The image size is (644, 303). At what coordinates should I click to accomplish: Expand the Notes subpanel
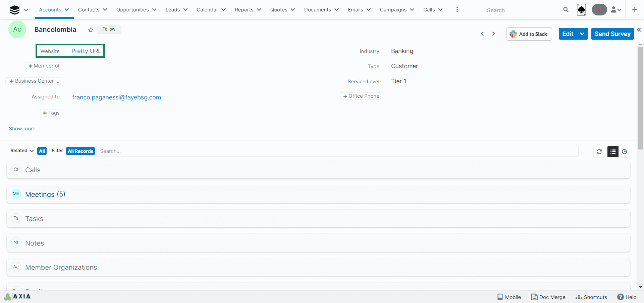318,243
